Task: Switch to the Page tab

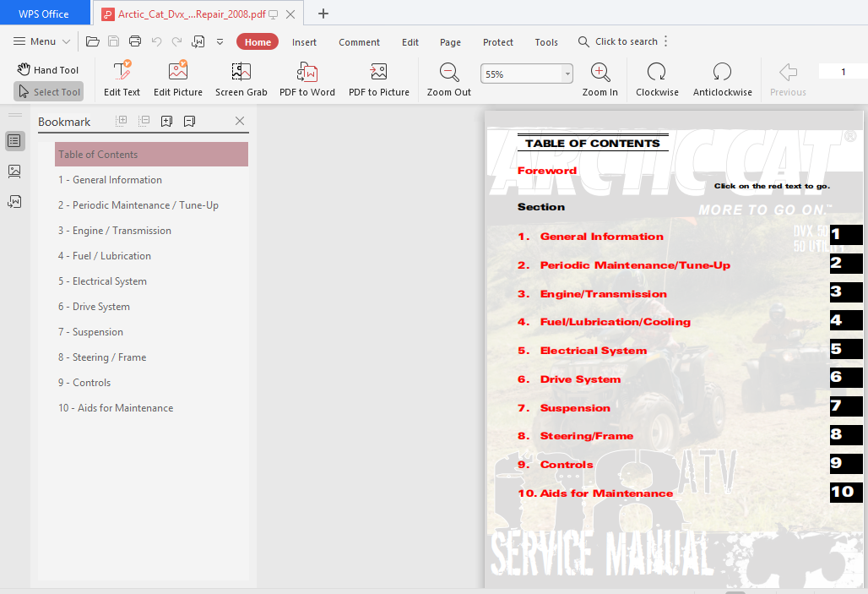Action: 451,42
